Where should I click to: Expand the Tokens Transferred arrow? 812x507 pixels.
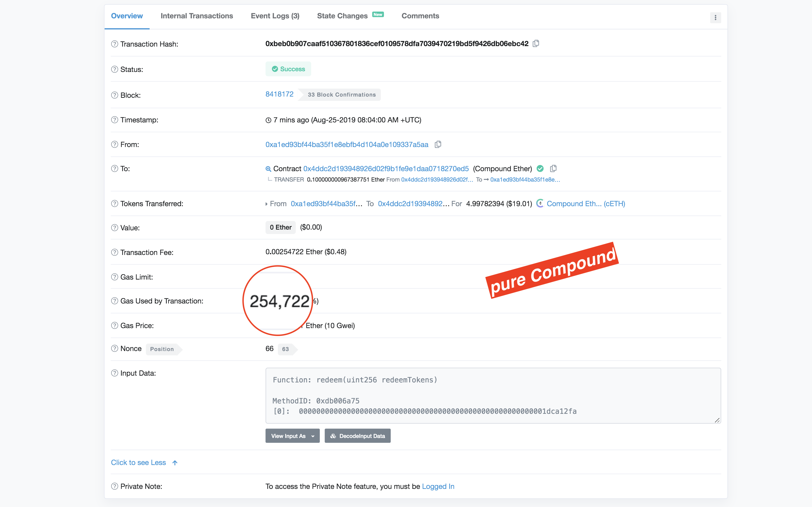tap(266, 204)
